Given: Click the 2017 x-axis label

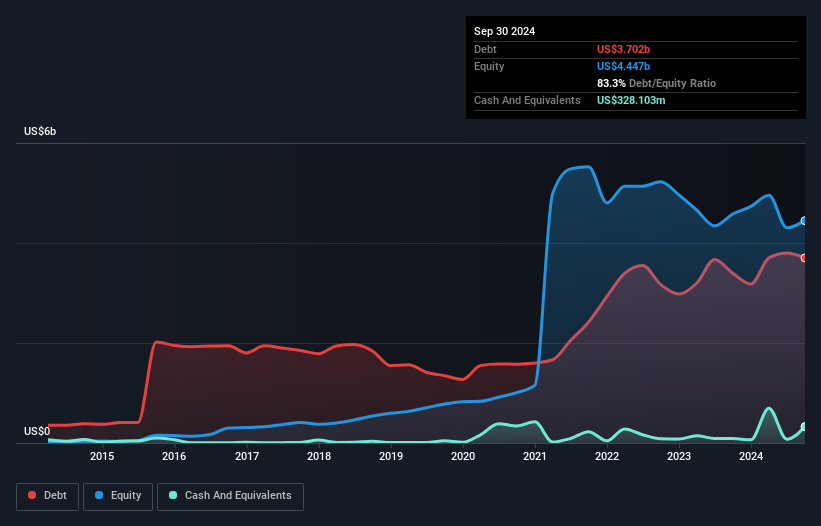Looking at the screenshot, I should click(x=247, y=456).
